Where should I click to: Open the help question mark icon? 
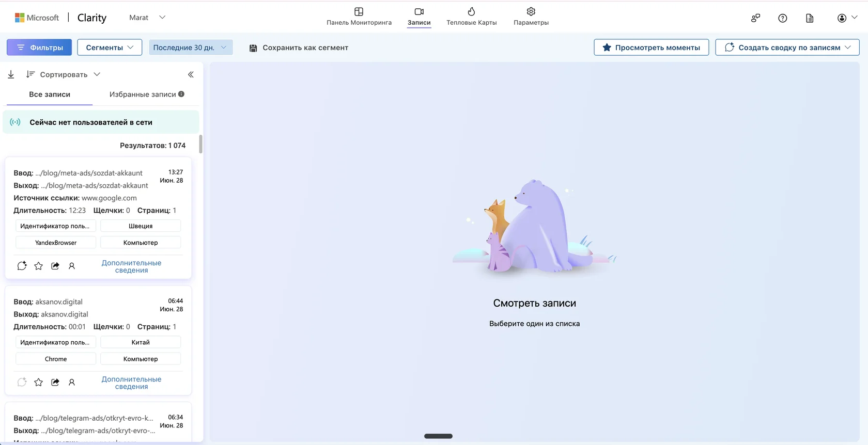(783, 18)
